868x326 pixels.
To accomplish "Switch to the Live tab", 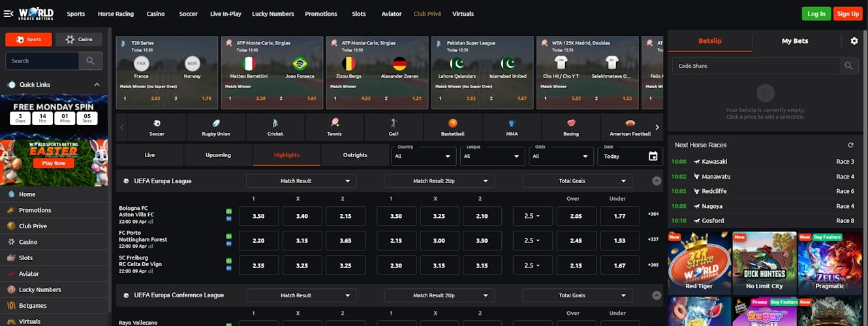I will click(149, 155).
